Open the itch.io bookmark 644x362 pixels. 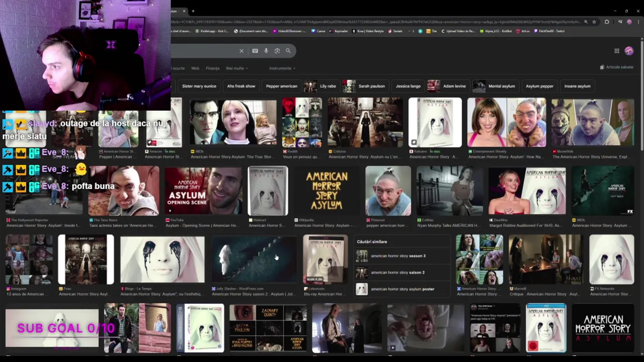[x=523, y=31]
